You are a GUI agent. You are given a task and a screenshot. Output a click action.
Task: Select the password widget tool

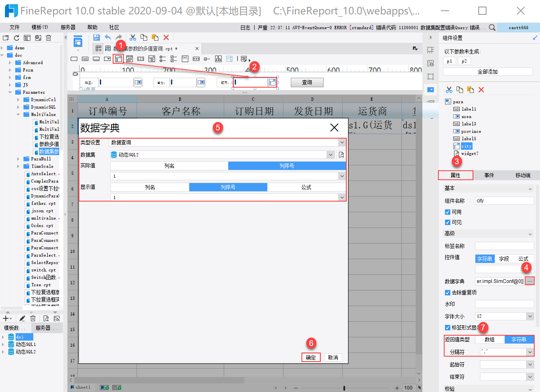tap(196, 59)
